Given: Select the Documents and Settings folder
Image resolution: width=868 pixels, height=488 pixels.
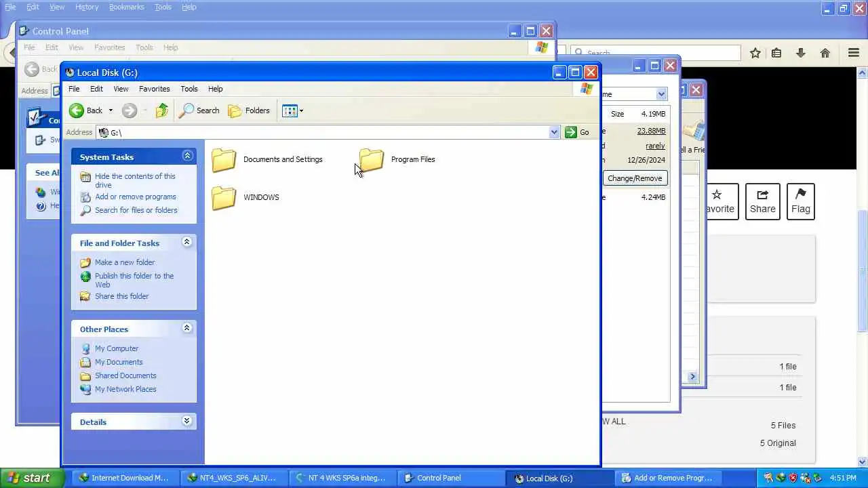Looking at the screenshot, I should tap(267, 160).
